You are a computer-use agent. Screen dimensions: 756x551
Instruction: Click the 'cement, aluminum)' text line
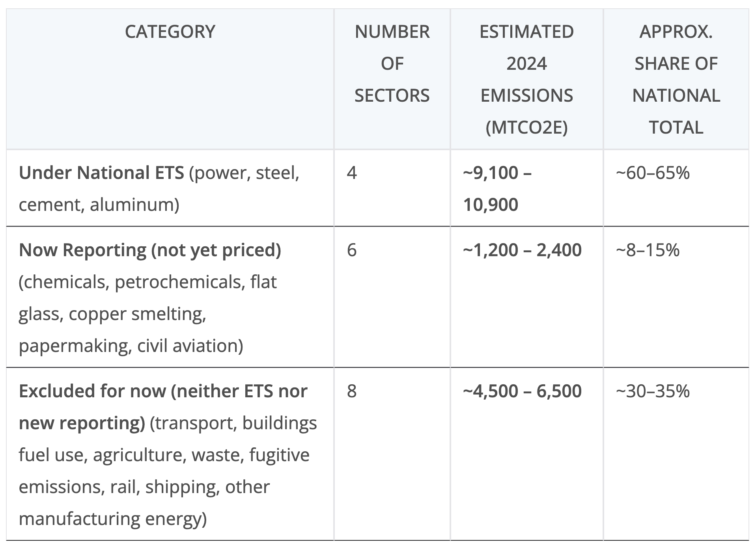99,205
